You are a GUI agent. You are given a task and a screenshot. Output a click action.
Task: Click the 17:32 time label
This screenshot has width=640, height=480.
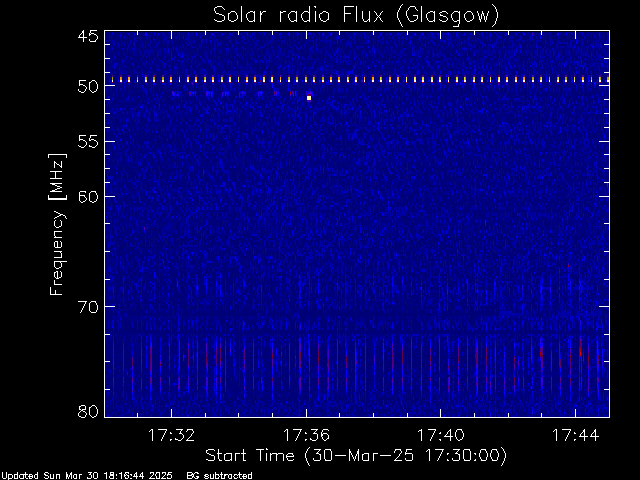171,435
